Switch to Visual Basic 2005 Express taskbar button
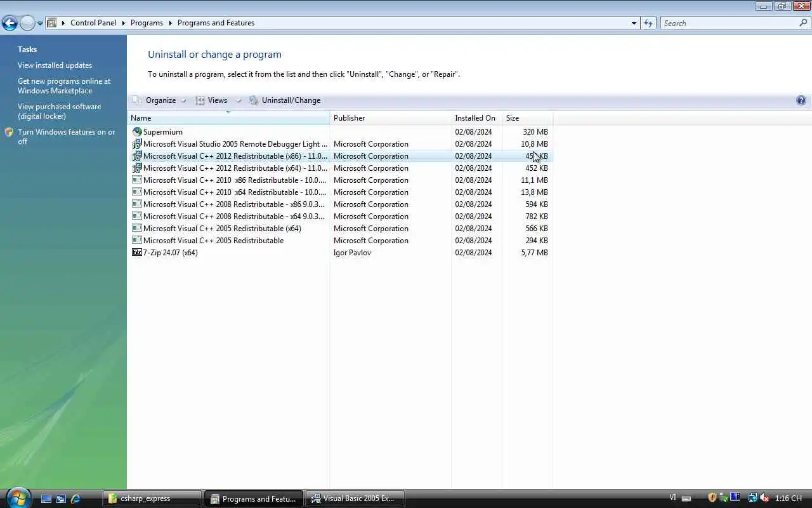 tap(355, 498)
